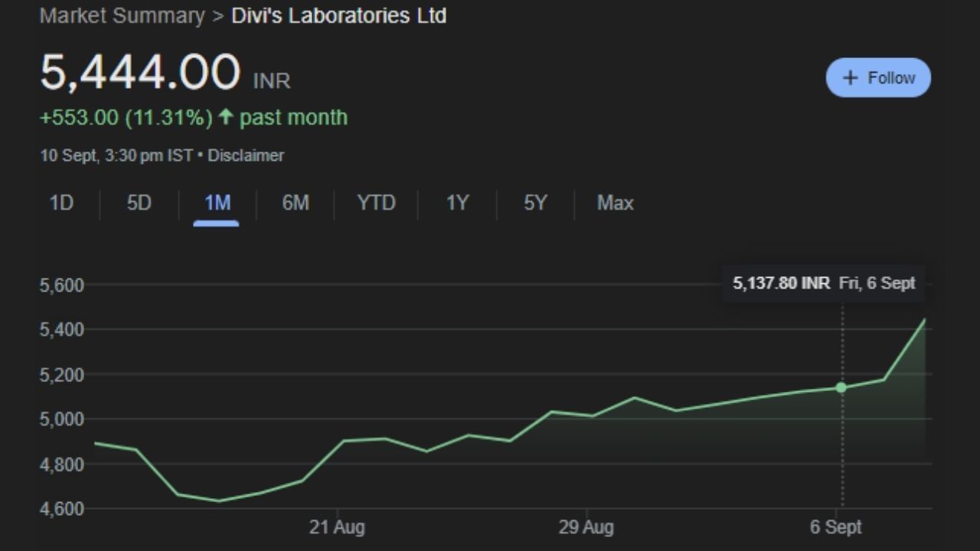980x551 pixels.
Task: Click the 29 Aug axis label
Action: pyautogui.click(x=586, y=527)
